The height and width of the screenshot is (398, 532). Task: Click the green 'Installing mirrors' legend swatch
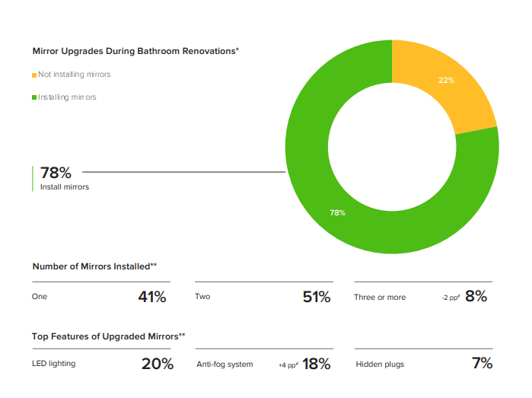pos(34,97)
